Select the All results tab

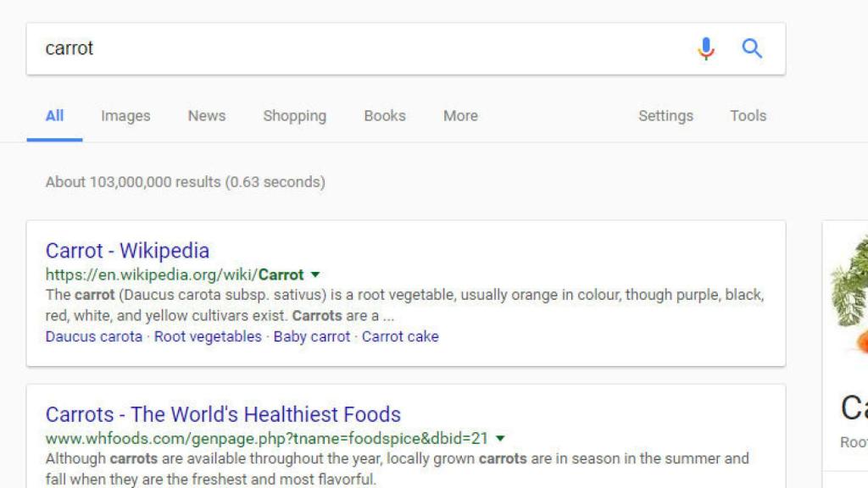[53, 116]
